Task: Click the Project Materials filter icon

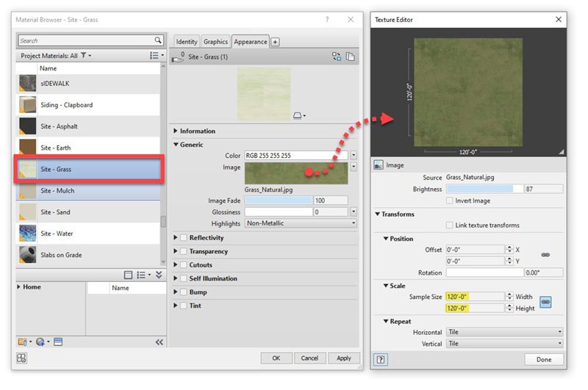Action: click(x=83, y=56)
